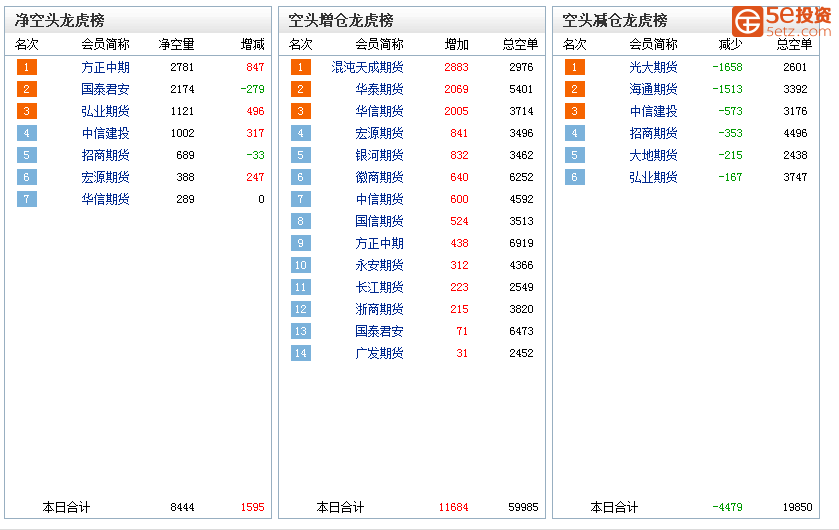The height and width of the screenshot is (530, 839).
Task: Click decrease value -1513
Action: coord(728,89)
